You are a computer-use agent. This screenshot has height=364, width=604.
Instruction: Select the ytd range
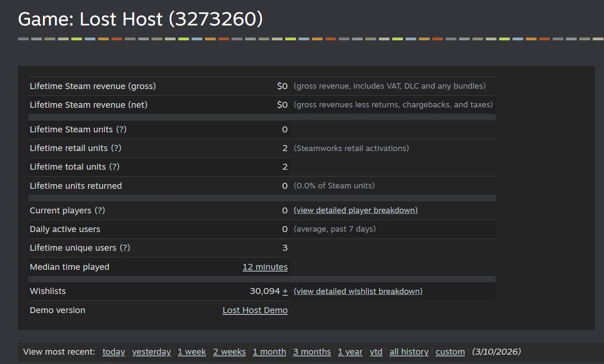point(376,352)
